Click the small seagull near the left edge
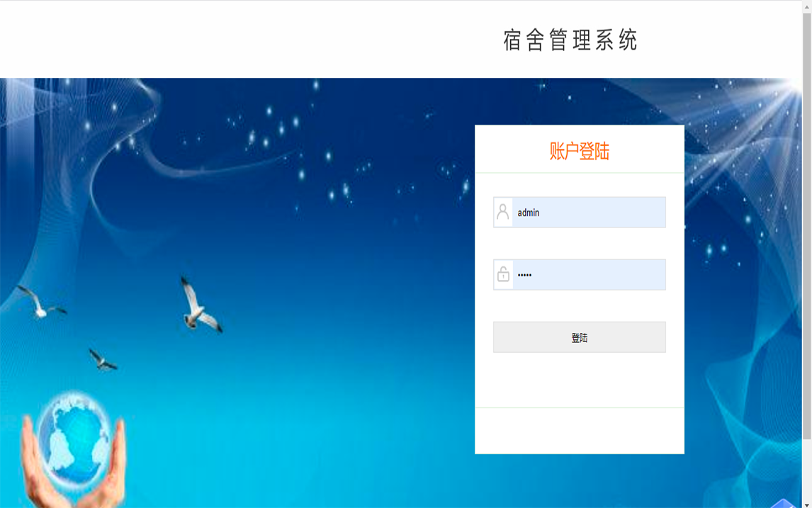The height and width of the screenshot is (508, 812). (41, 301)
